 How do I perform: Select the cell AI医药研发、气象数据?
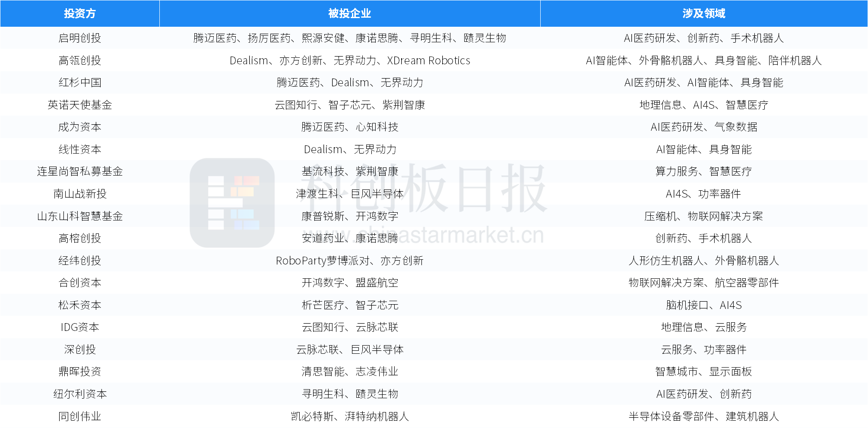point(704,127)
